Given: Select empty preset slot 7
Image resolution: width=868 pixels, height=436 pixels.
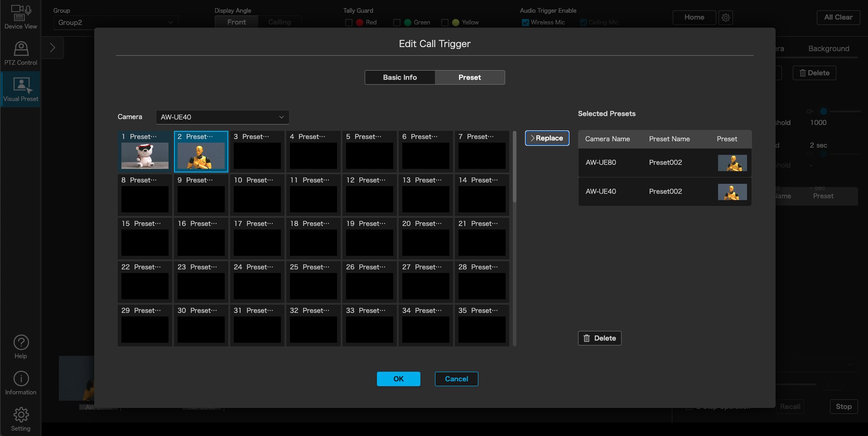Looking at the screenshot, I should [482, 152].
